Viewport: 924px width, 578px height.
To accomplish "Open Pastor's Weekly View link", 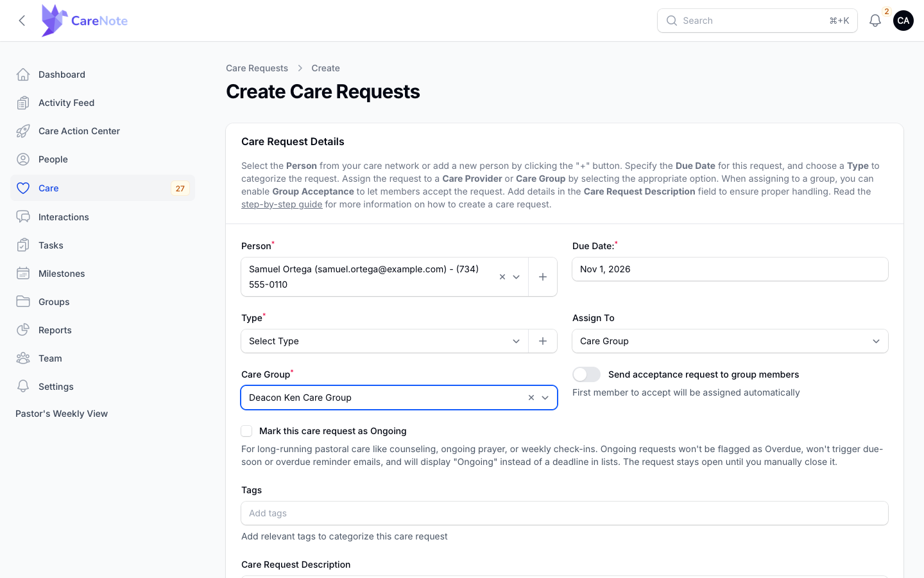I will click(62, 414).
